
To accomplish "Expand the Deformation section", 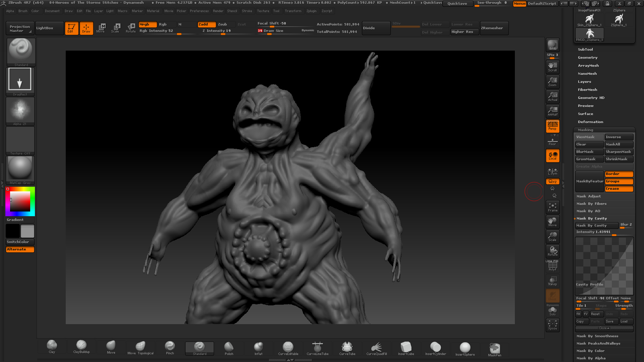I will coord(590,122).
